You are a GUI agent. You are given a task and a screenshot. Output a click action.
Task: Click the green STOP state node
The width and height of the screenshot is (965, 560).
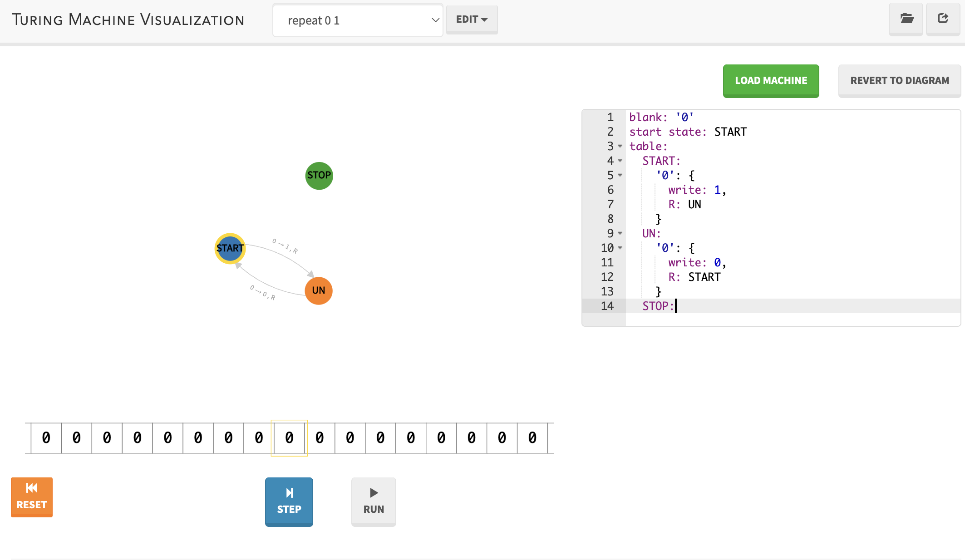tap(319, 176)
